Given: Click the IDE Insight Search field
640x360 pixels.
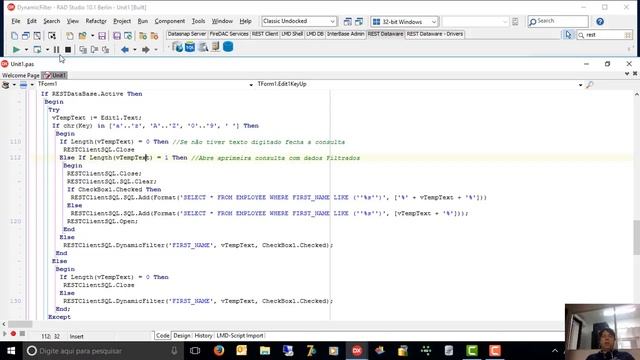Looking at the screenshot, I should (x=558, y=21).
